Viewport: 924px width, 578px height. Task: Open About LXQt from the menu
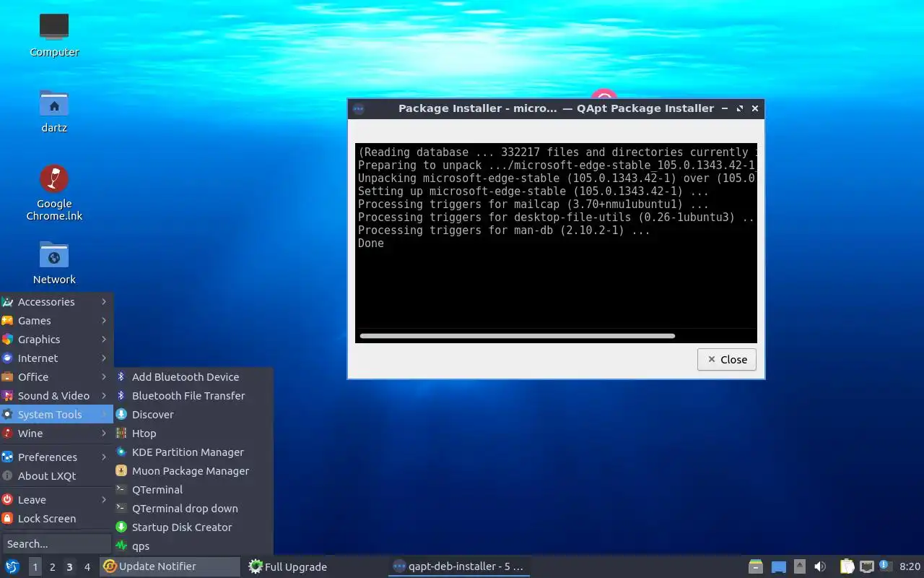56,475
